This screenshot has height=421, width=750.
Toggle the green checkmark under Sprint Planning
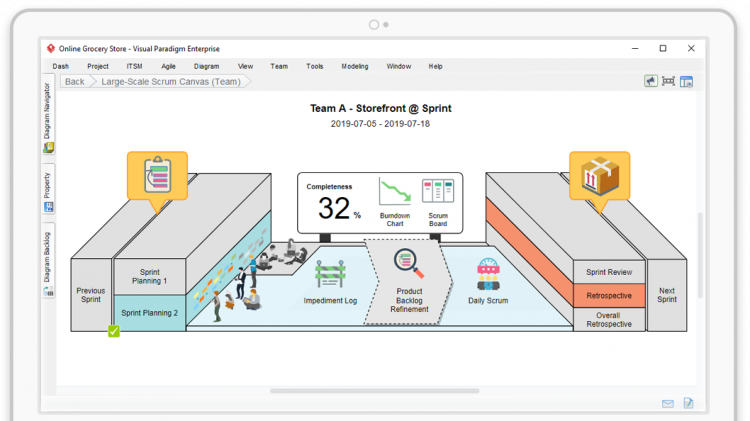click(x=114, y=331)
